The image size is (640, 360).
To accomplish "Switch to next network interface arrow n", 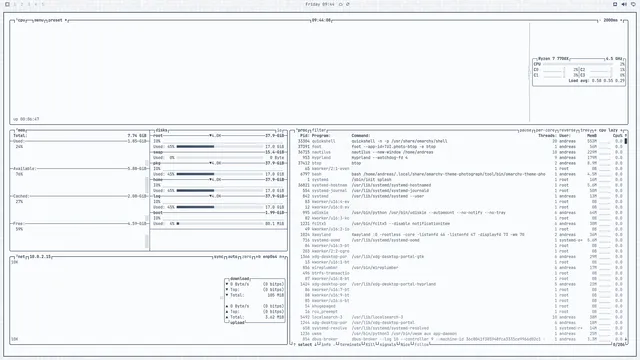I will 281,257.
